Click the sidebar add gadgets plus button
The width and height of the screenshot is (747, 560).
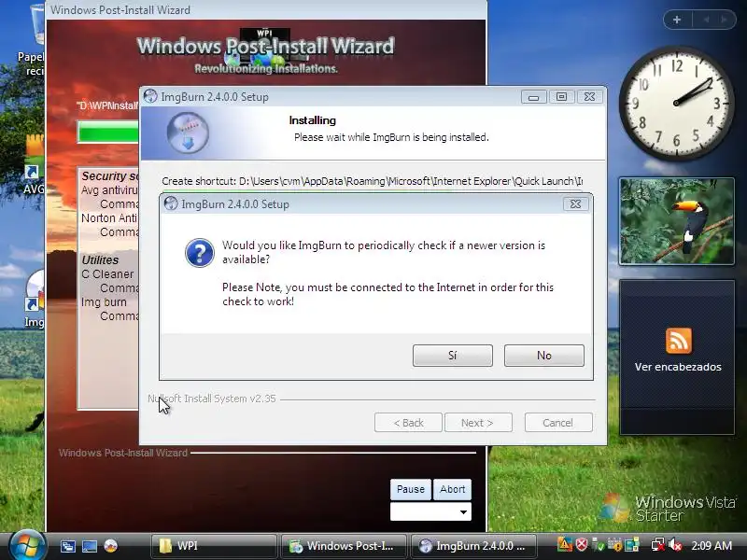click(677, 20)
